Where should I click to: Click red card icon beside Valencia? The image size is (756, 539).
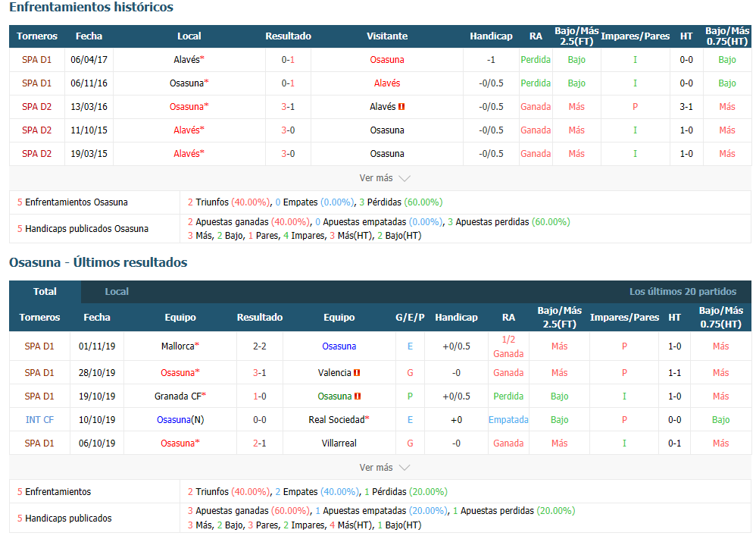pos(357,373)
